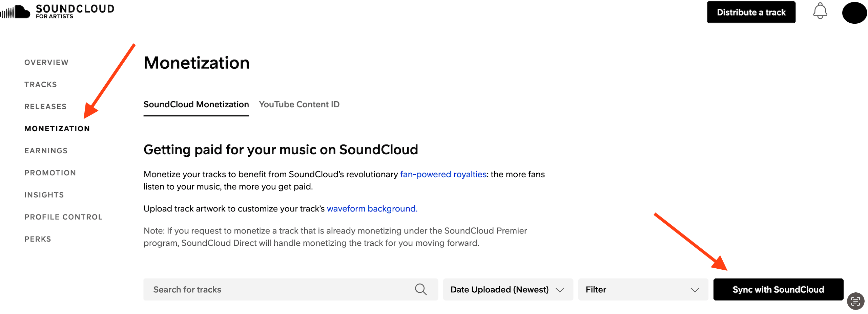The image size is (868, 314).
Task: Open the profile avatar menu
Action: [854, 13]
